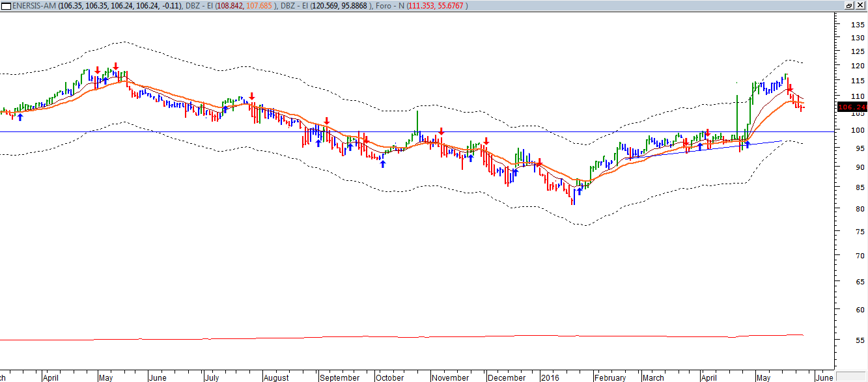Close the ENERSIS-AM chart window
868x382 pixels.
click(x=860, y=5)
